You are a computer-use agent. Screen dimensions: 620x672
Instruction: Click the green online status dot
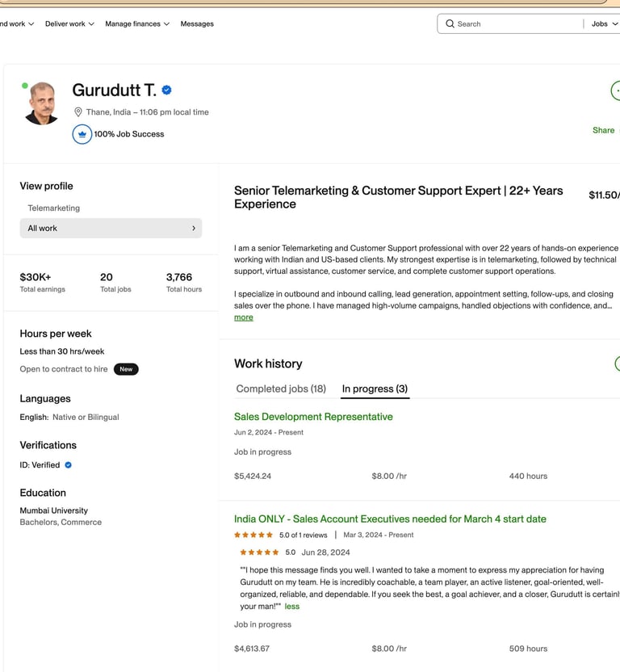coord(25,86)
